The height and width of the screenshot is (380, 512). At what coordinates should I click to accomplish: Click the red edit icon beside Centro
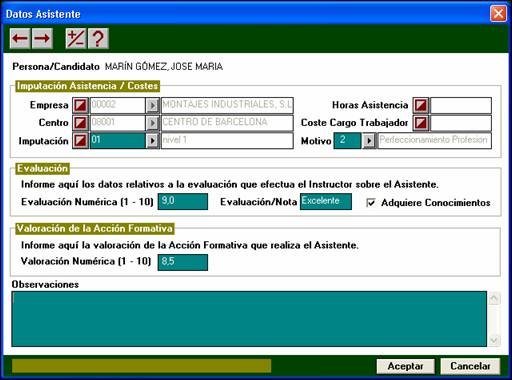click(80, 123)
